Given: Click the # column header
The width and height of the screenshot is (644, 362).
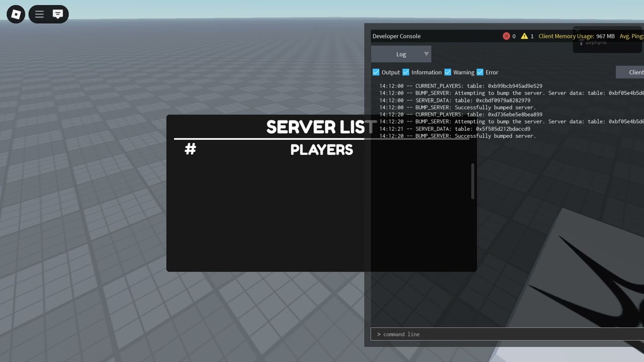Looking at the screenshot, I should pos(190,149).
